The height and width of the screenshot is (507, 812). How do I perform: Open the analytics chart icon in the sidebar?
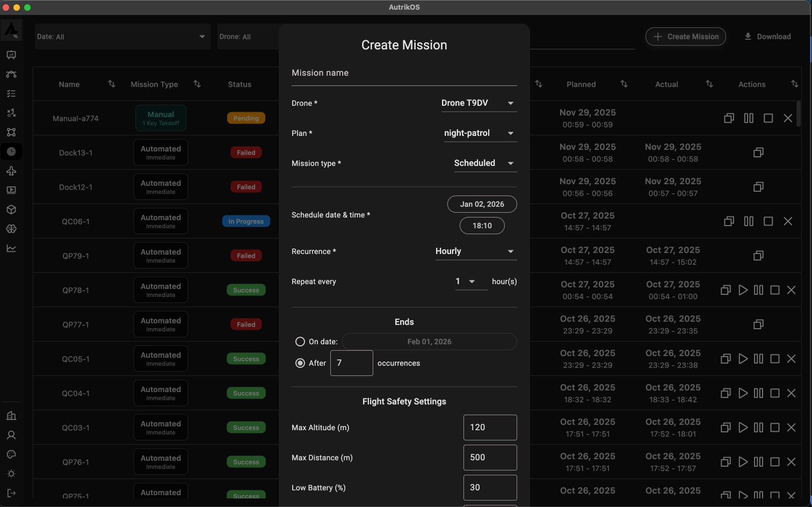tap(12, 248)
